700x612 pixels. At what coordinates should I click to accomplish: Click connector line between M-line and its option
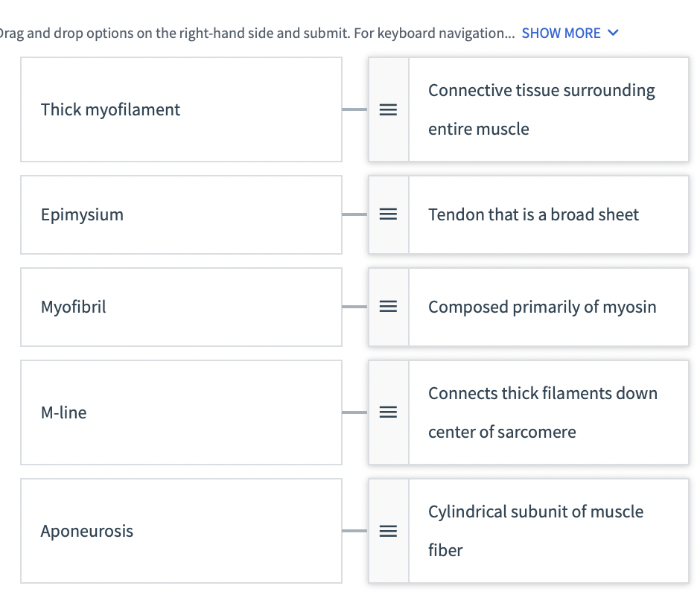(354, 412)
